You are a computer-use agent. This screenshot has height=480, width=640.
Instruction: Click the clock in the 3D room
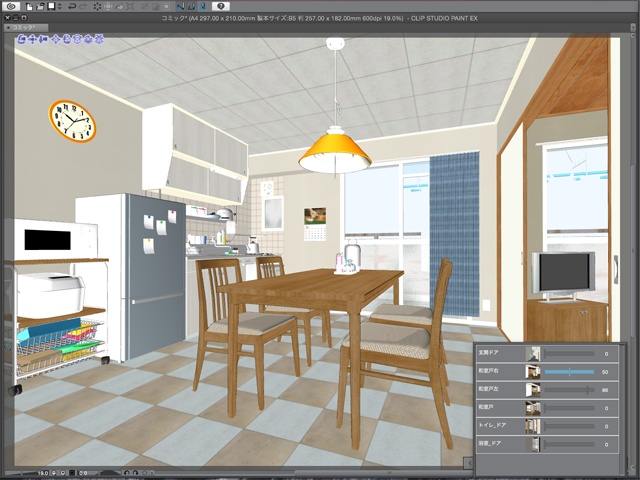coord(72,121)
